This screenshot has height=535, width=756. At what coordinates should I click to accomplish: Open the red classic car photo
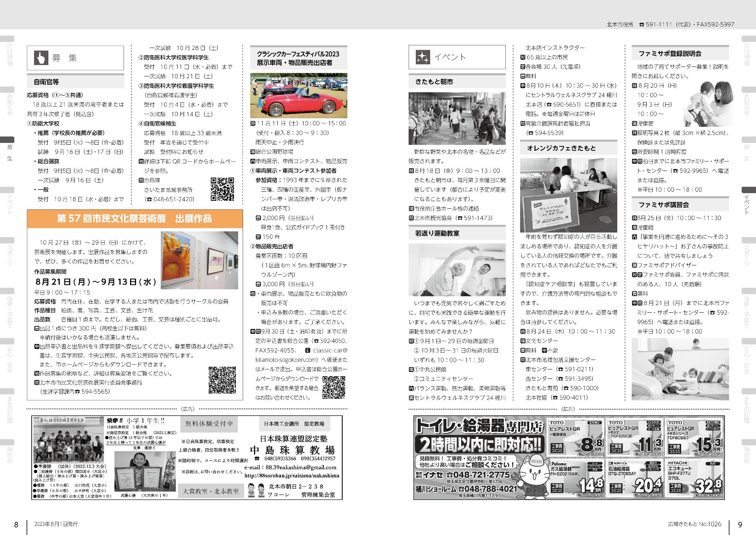pyautogui.click(x=299, y=96)
